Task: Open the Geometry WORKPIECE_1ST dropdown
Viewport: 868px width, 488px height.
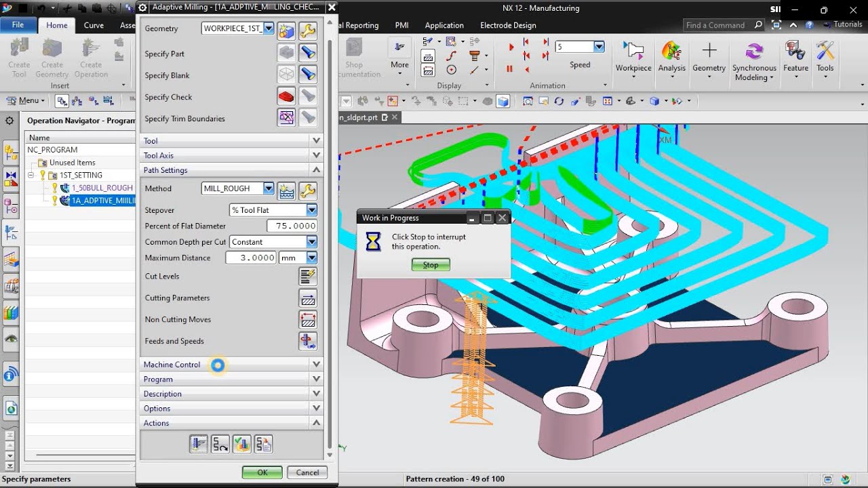Action: point(269,28)
